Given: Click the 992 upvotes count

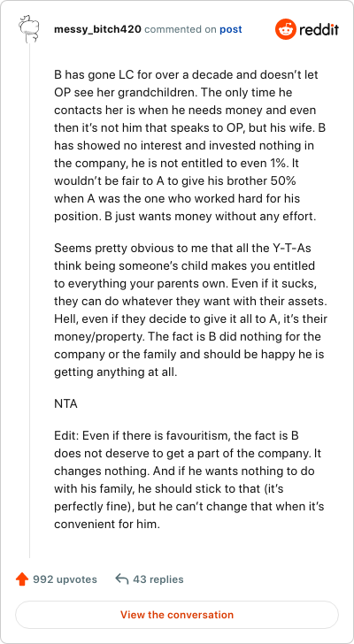Looking at the screenshot, I should tap(65, 579).
